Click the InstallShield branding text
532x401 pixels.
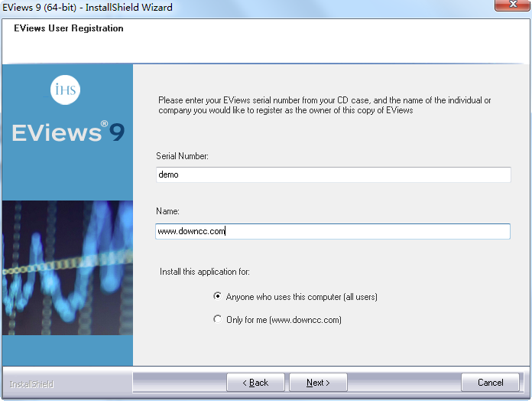point(31,383)
